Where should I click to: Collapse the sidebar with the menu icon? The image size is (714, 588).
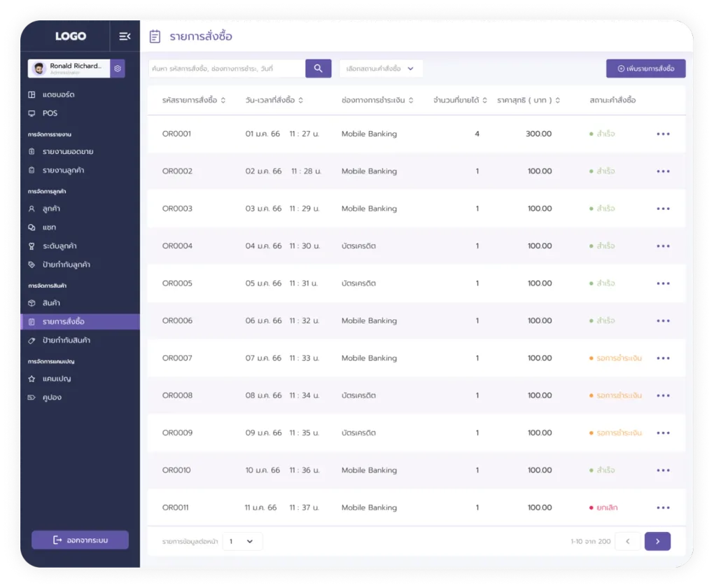(125, 36)
